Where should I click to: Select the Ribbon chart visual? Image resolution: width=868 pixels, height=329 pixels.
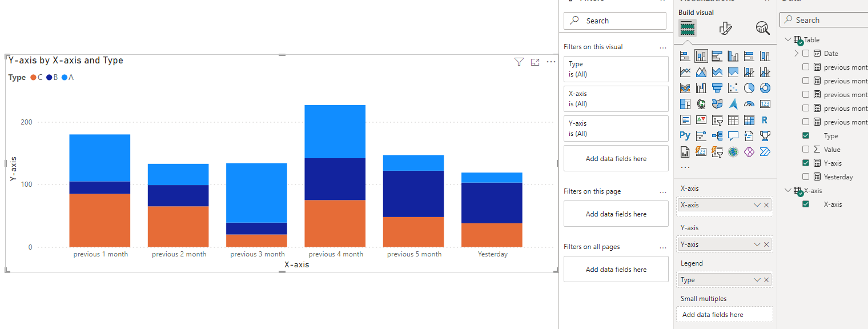[x=685, y=88]
